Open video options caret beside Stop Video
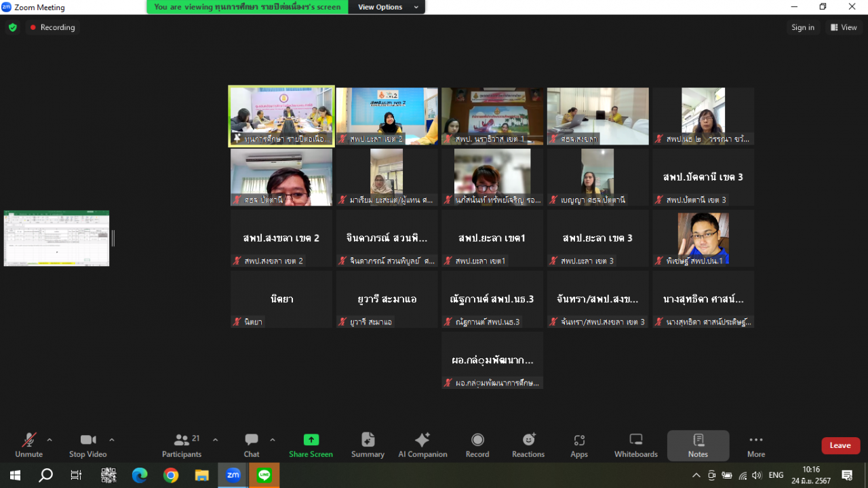This screenshot has height=488, width=868. 112,439
